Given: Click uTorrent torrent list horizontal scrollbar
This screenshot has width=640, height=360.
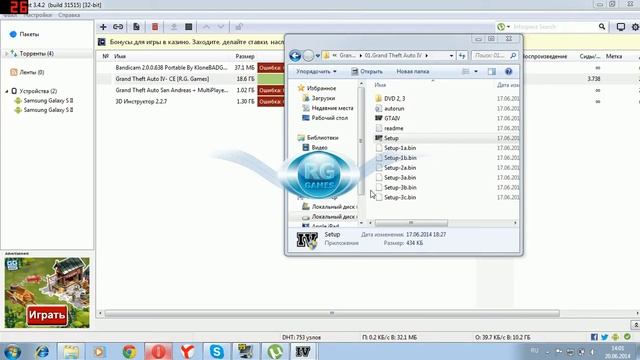Looking at the screenshot, I should (332, 313).
